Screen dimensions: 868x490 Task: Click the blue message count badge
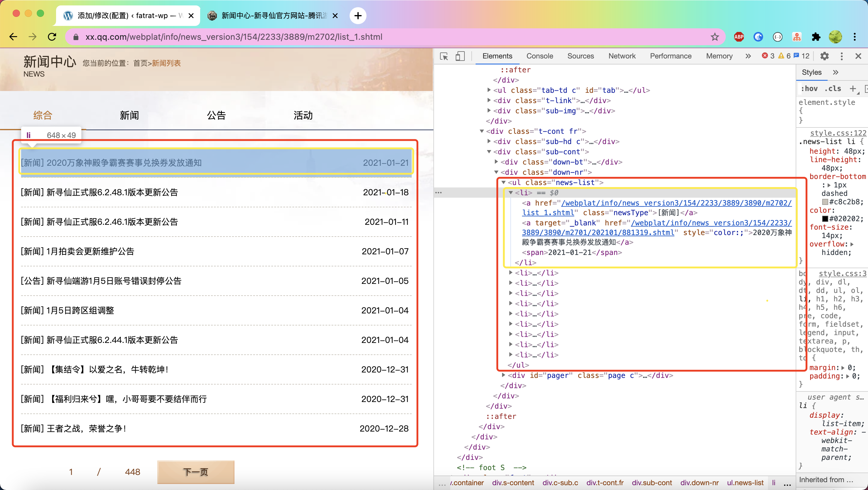(802, 56)
